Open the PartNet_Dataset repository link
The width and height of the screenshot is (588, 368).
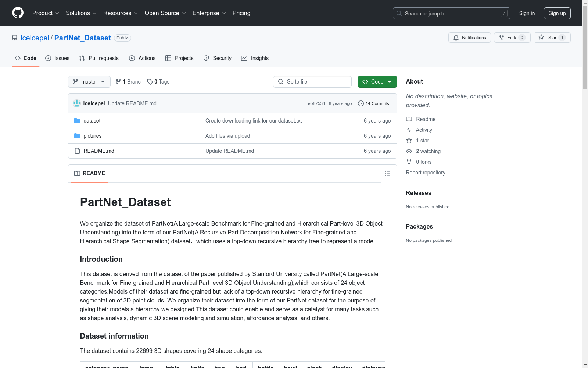pos(83,38)
